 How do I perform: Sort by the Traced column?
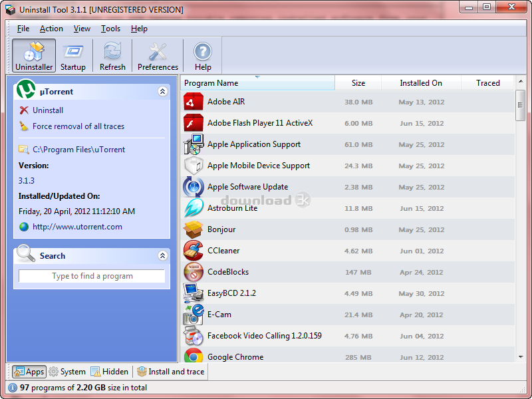pyautogui.click(x=488, y=83)
